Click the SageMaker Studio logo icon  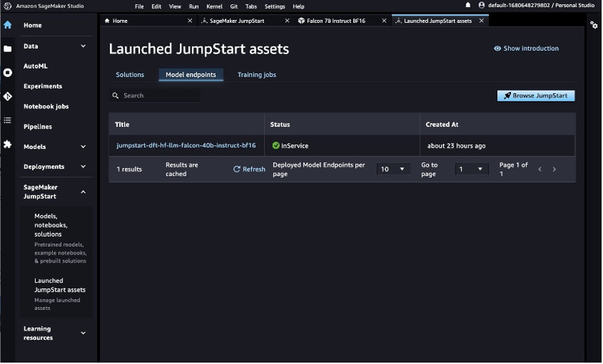pyautogui.click(x=8, y=6)
